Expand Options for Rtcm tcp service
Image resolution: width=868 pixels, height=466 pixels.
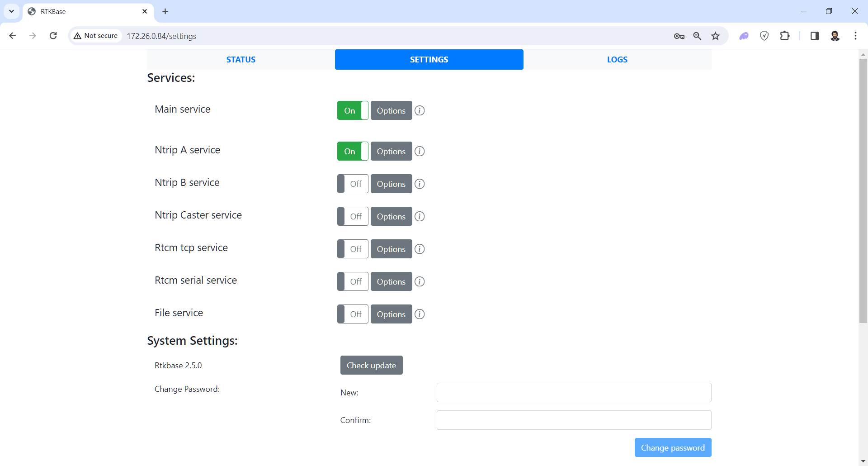[391, 249]
